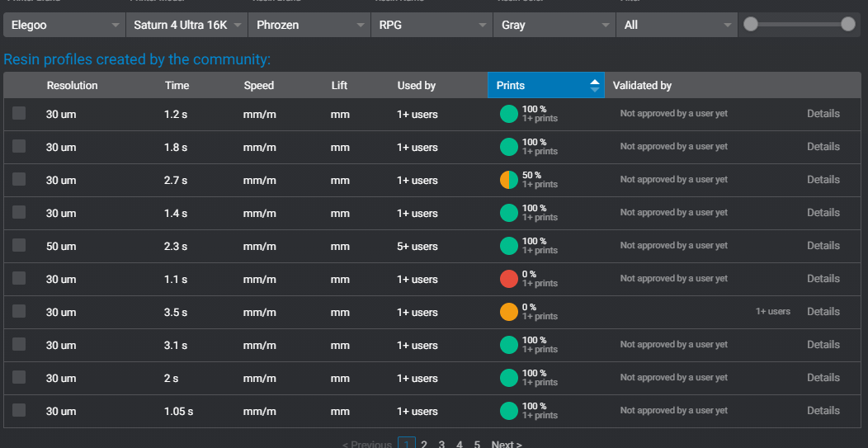Click the green success circle in 2 s row
This screenshot has width=868, height=448.
(509, 378)
